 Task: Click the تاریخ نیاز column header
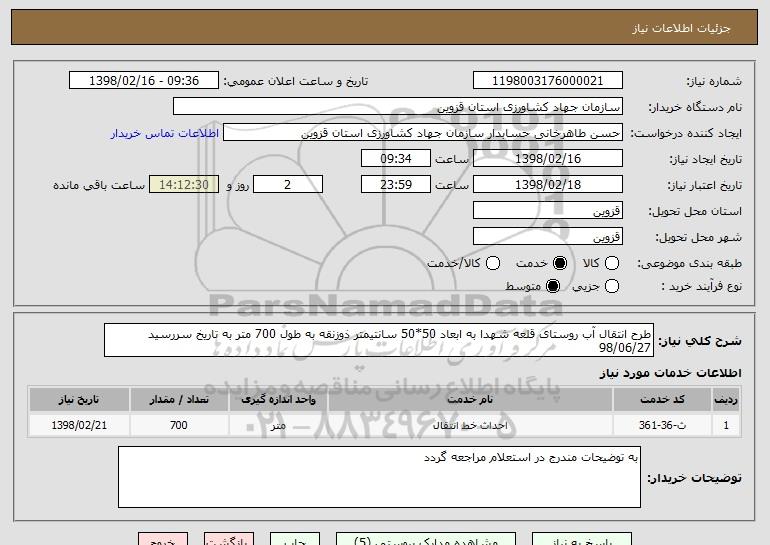click(79, 400)
